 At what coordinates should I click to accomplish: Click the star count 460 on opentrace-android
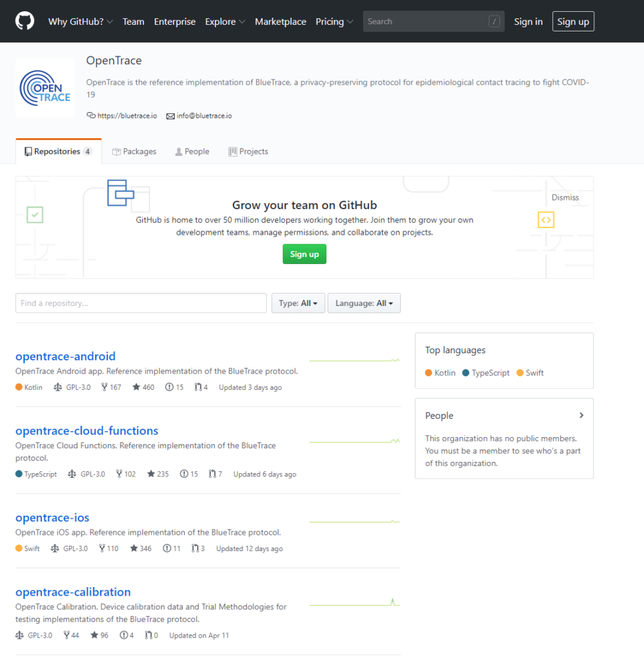pyautogui.click(x=143, y=387)
